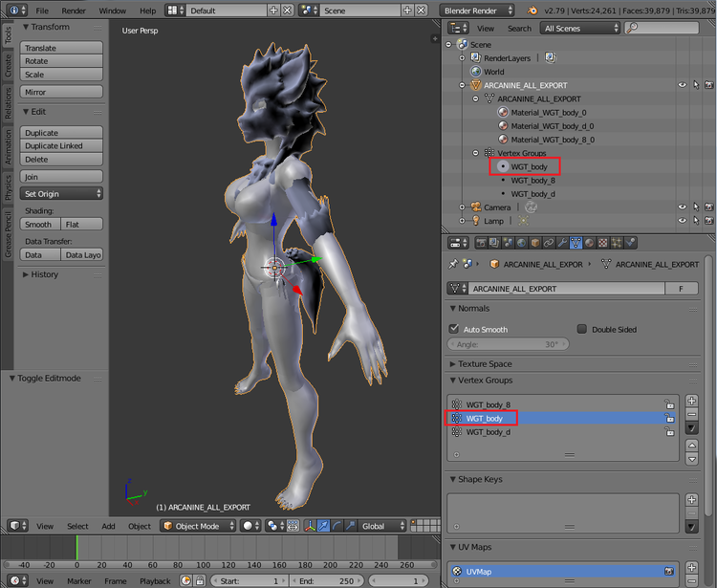Click the add vertex group plus icon
The width and height of the screenshot is (717, 588).
[692, 401]
